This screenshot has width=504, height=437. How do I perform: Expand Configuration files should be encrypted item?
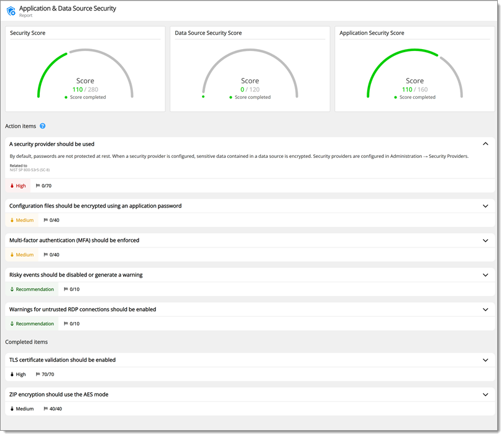pos(485,206)
